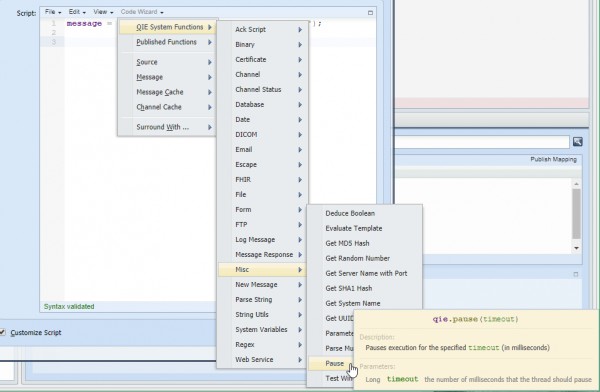The image size is (600, 392).
Task: Expand the Parse String submenu
Action: click(262, 299)
